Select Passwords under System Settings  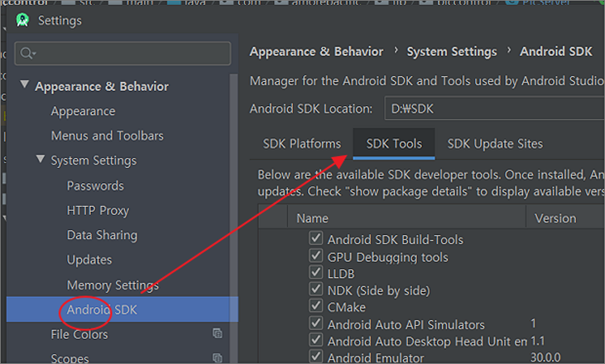pos(96,185)
